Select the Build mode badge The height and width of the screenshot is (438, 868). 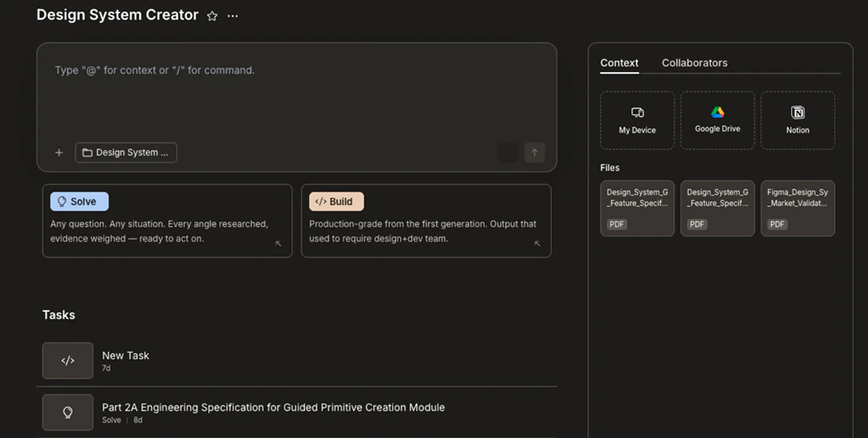pos(336,201)
